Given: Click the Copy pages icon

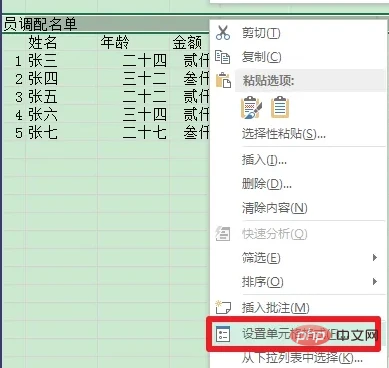Looking at the screenshot, I should (x=222, y=57).
